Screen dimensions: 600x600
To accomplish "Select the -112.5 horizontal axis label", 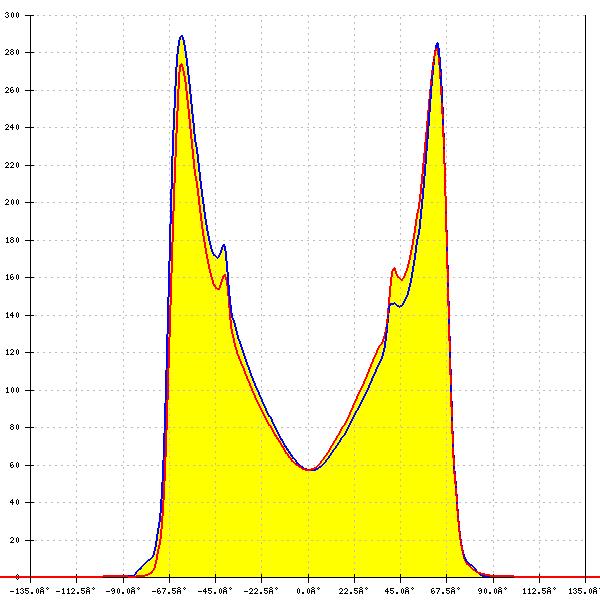I will tap(75, 591).
